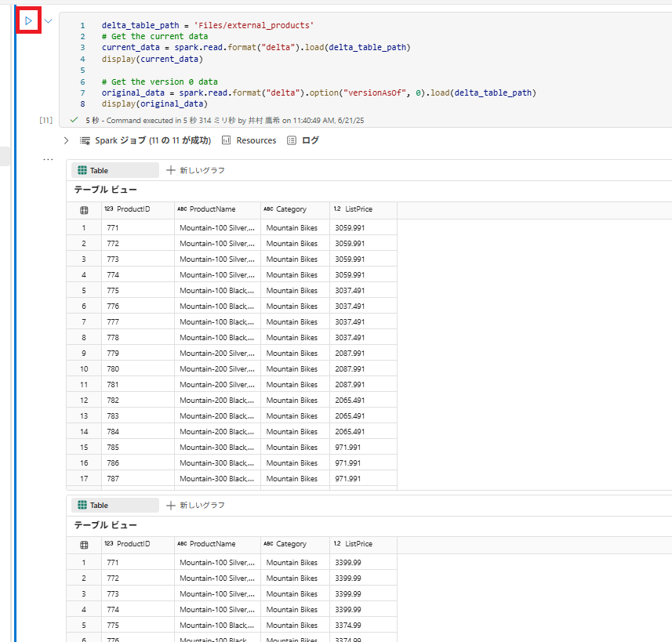This screenshot has height=642, width=672.
Task: Click code line 4 display(current_data)
Action: click(x=152, y=59)
